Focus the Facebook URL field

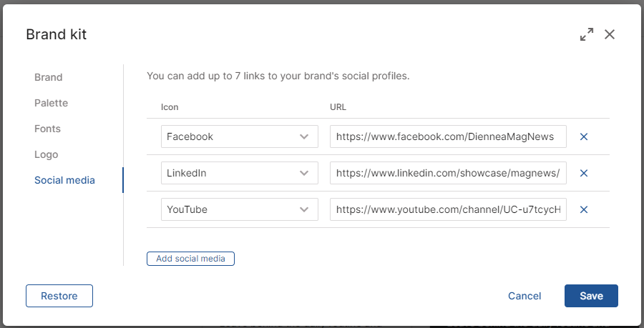click(448, 136)
